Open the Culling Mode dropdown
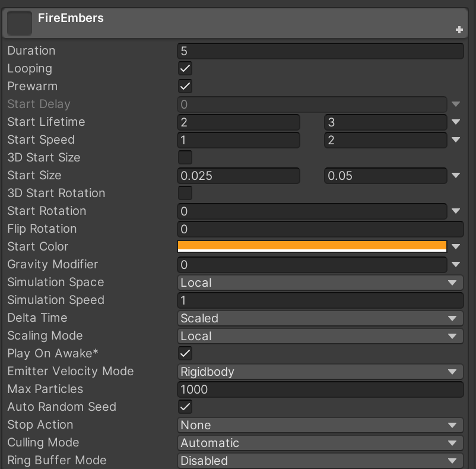Screen dimensions: 476x469 tap(320, 443)
